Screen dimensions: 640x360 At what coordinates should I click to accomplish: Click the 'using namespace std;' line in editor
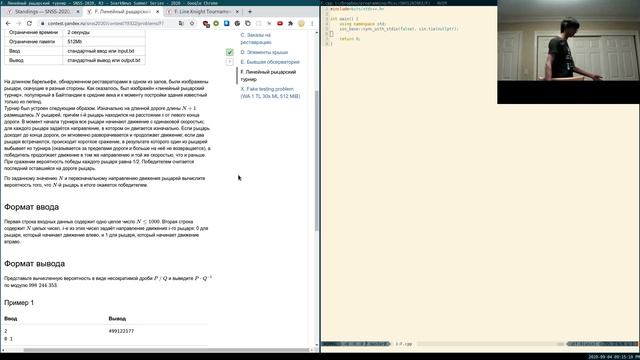(362, 24)
